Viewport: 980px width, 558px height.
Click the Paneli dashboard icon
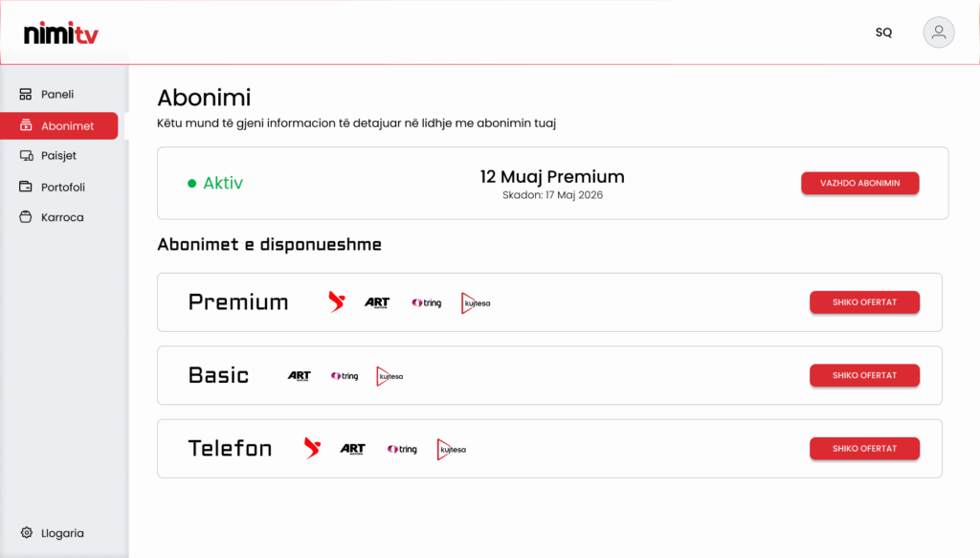click(x=26, y=95)
